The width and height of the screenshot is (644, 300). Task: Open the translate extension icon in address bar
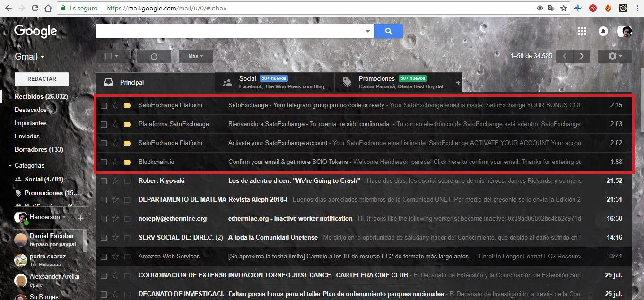coord(552,8)
